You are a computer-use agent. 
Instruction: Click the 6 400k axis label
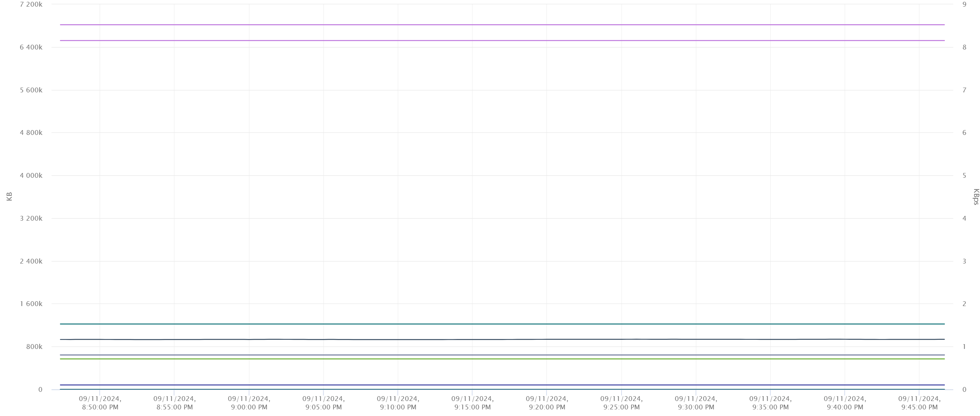pyautogui.click(x=31, y=47)
